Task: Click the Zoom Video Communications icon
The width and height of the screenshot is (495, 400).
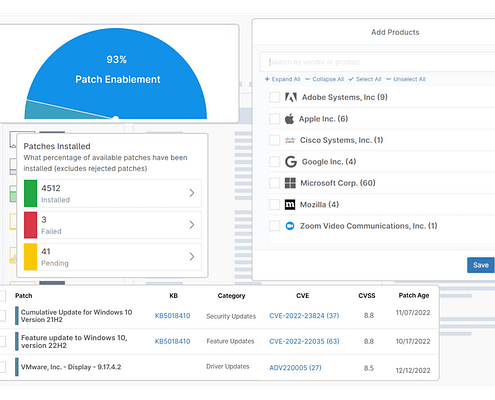Action: pos(290,226)
